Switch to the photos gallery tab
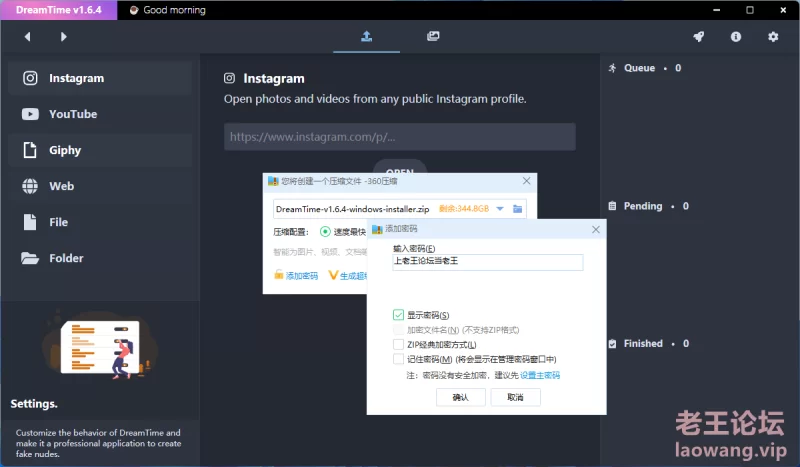 pos(433,36)
